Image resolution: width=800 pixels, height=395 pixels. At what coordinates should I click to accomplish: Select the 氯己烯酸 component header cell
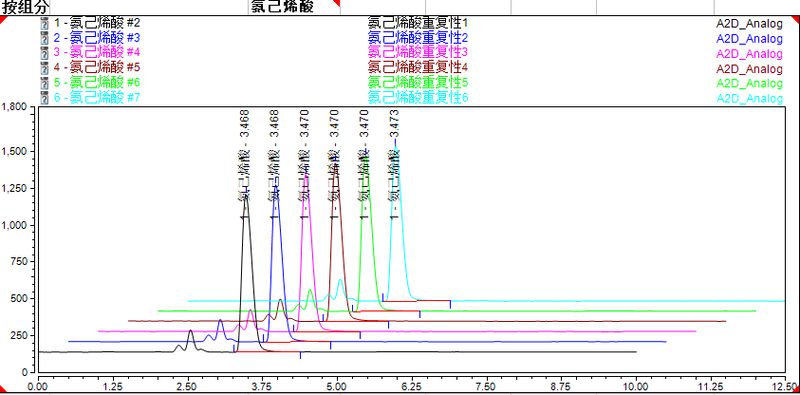(294, 6)
